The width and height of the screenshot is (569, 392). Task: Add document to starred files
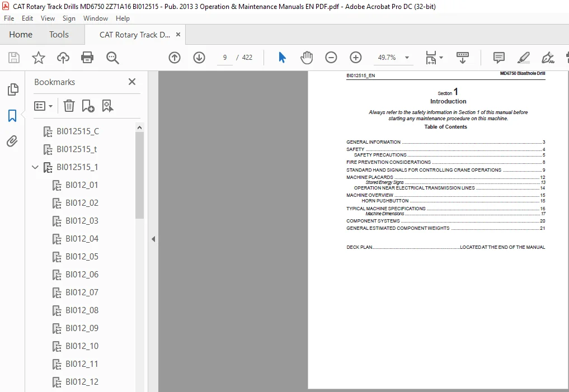[x=39, y=58]
